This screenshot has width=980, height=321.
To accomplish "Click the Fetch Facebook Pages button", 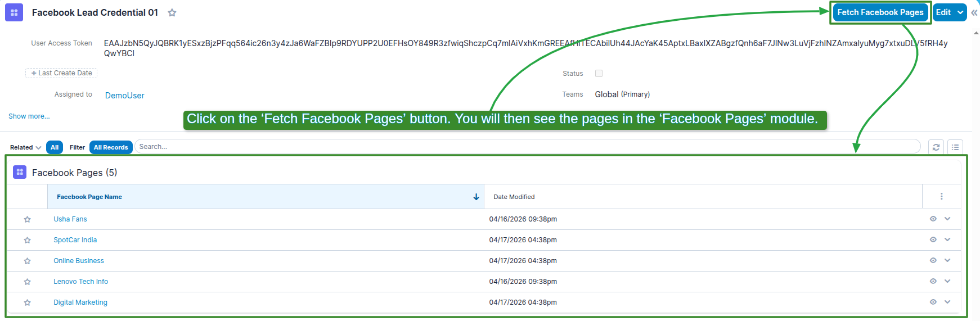I will (x=880, y=12).
